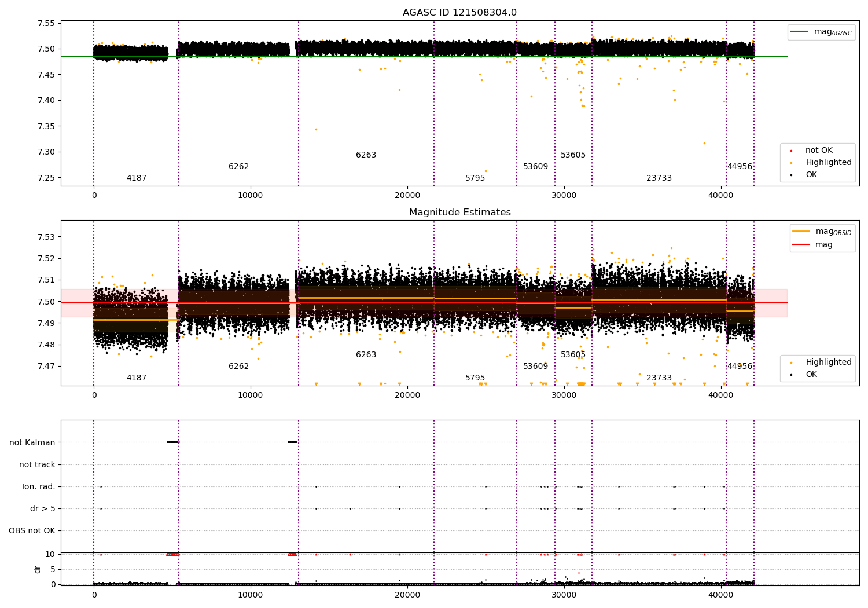
Task: Click the 'OBS not OK' axis label
Action: pyautogui.click(x=32, y=530)
